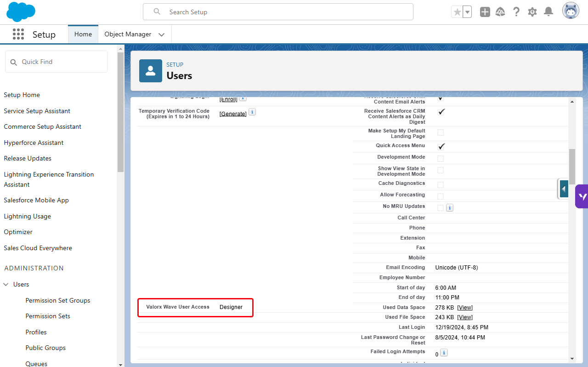Viewport: 588px width, 367px height.
Task: Open Permission Sets in sidebar
Action: click(x=48, y=316)
